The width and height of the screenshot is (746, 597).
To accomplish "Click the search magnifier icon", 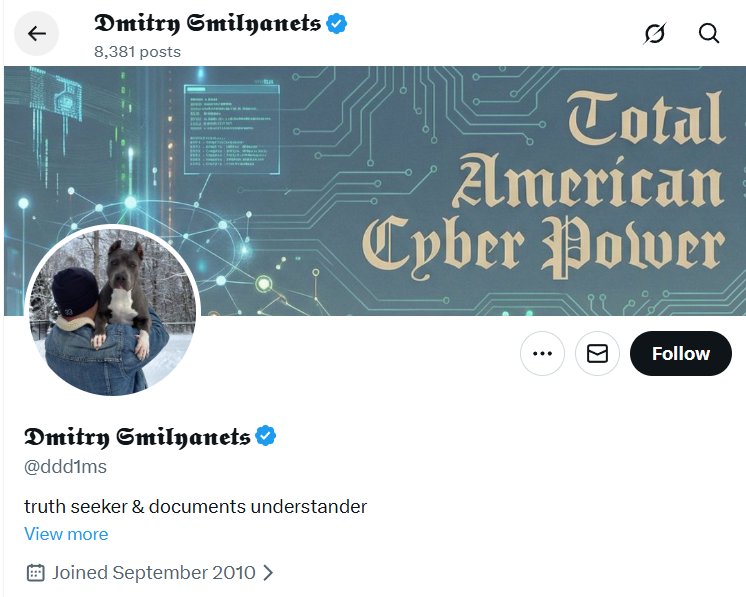I will (x=709, y=34).
